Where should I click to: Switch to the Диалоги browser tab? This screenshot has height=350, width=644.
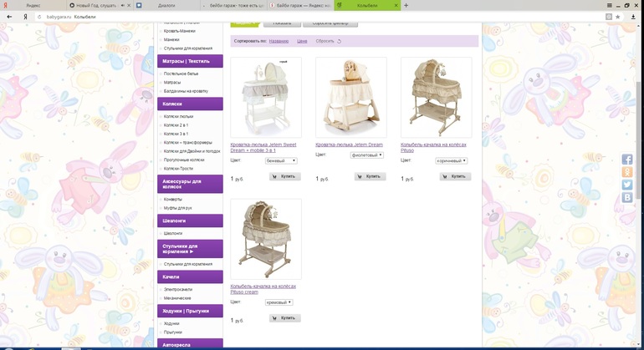point(166,5)
